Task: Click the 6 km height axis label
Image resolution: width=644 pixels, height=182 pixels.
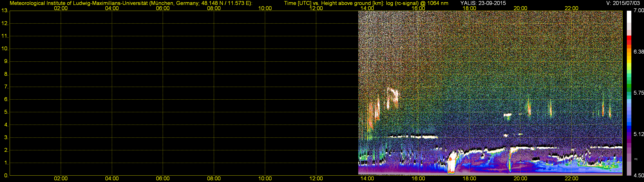Action: (6, 100)
